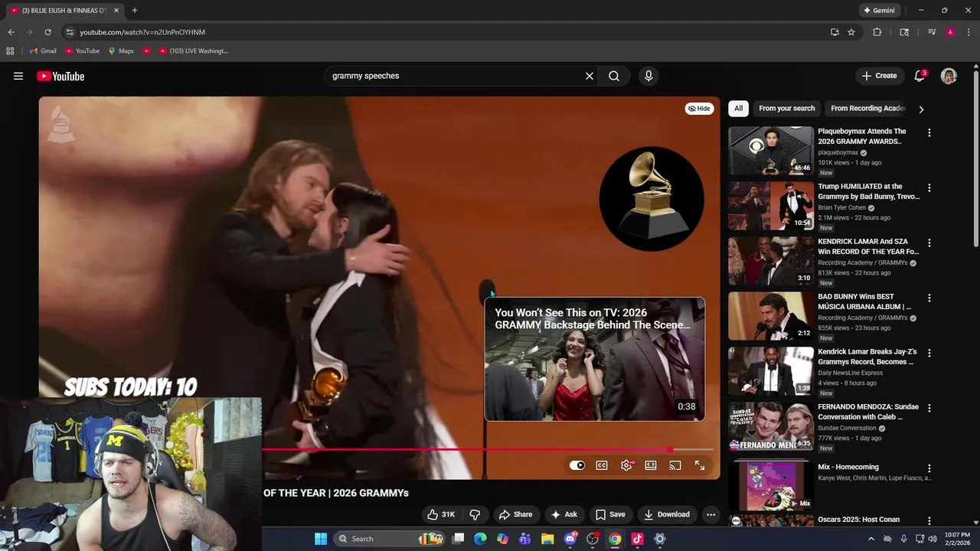980x551 pixels.
Task: Show more filter chips with the right arrow
Action: (921, 109)
